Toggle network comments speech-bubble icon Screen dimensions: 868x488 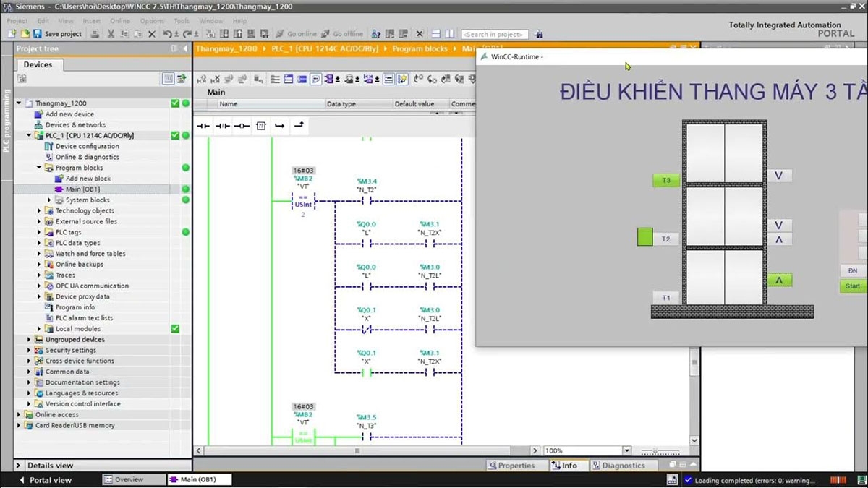pos(316,80)
